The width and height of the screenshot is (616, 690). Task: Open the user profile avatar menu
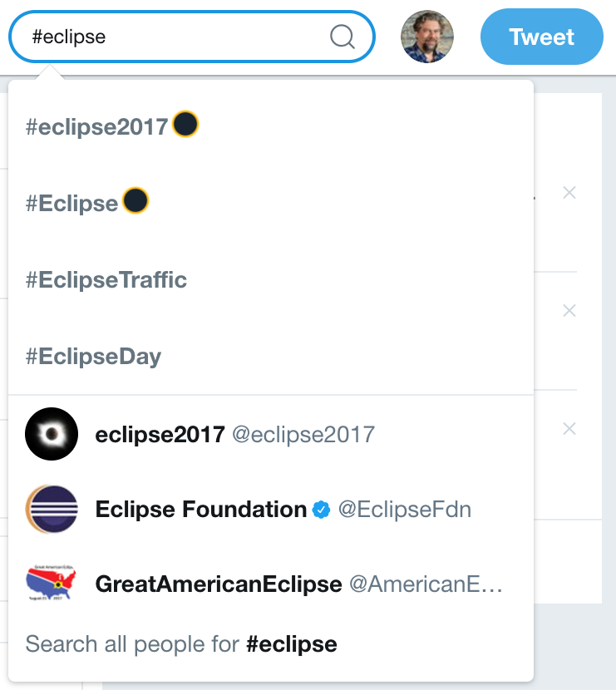[427, 37]
